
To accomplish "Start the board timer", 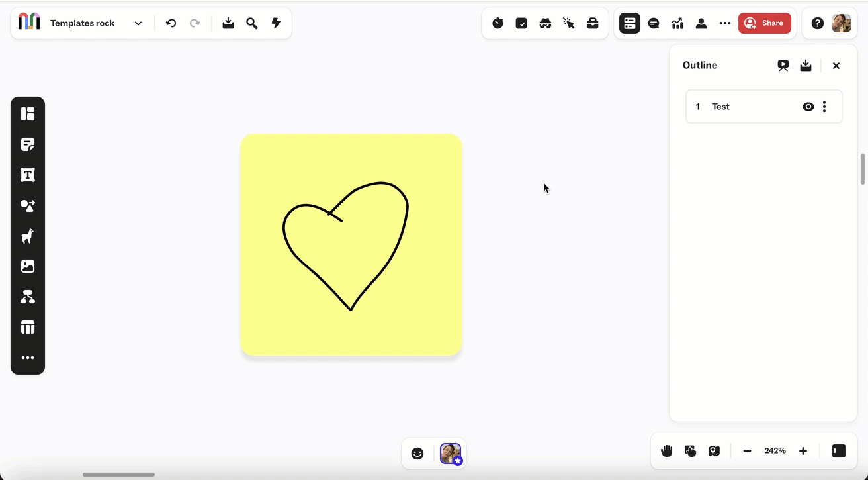I will [x=498, y=23].
